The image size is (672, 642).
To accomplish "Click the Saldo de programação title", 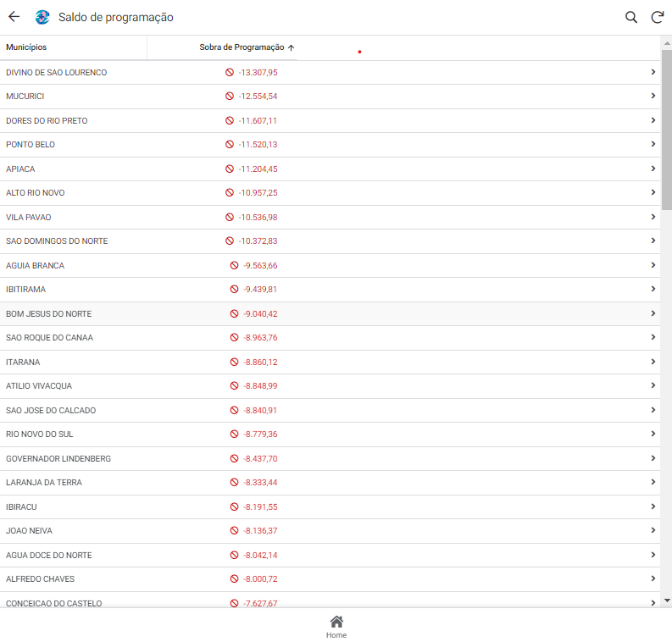I will tap(116, 17).
